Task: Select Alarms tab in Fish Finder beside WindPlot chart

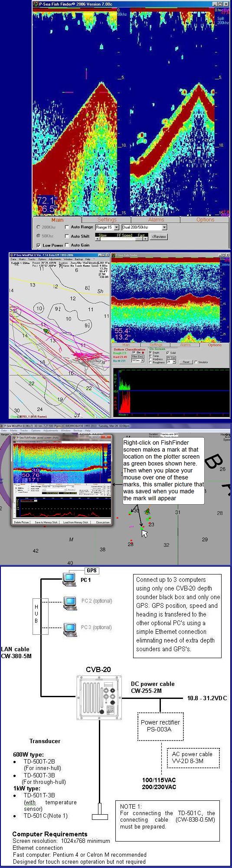Action: (x=185, y=345)
